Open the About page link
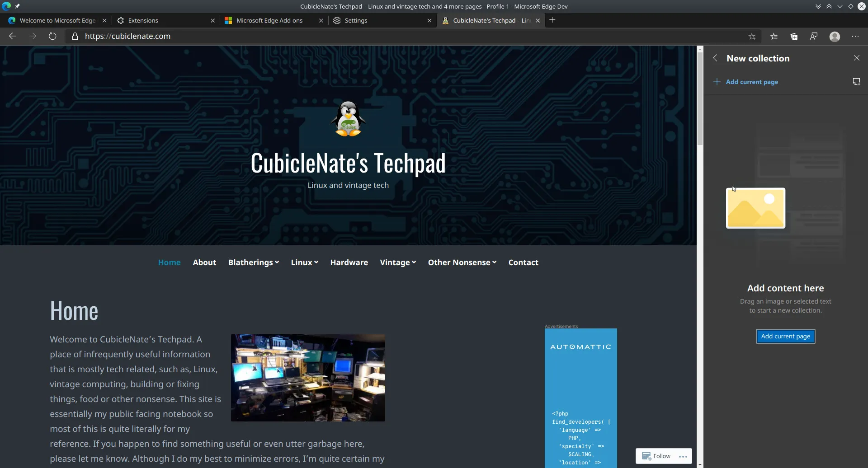This screenshot has width=868, height=468. click(204, 262)
